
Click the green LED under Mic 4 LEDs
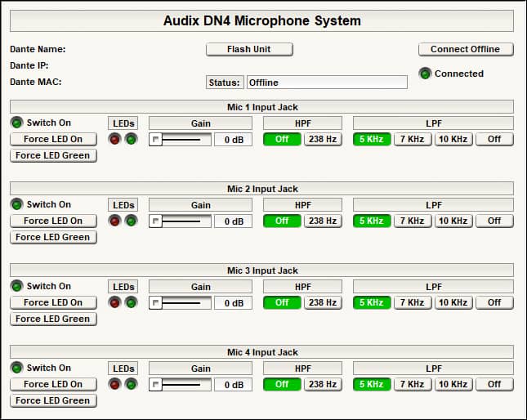(131, 384)
